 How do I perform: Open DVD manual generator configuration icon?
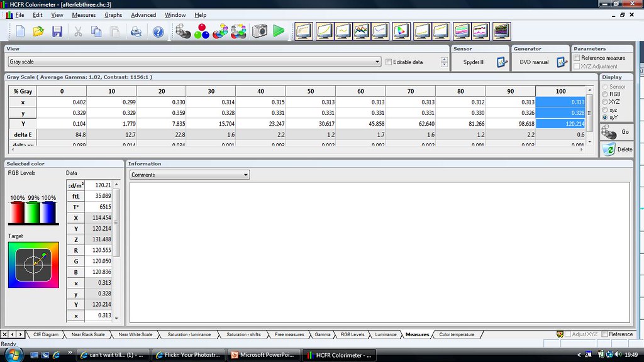click(x=562, y=62)
